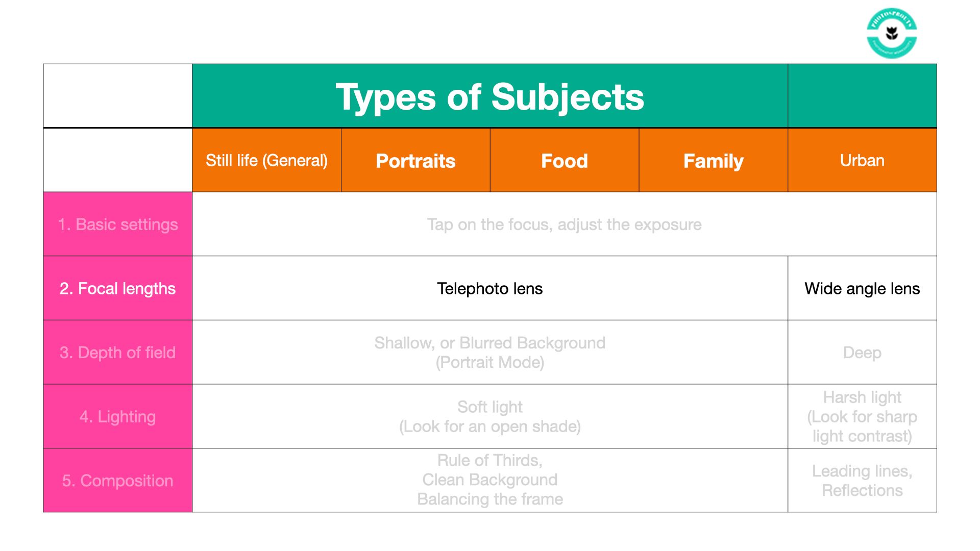This screenshot has height=551, width=980.
Task: Click the Still life (General) column header
Action: [266, 161]
